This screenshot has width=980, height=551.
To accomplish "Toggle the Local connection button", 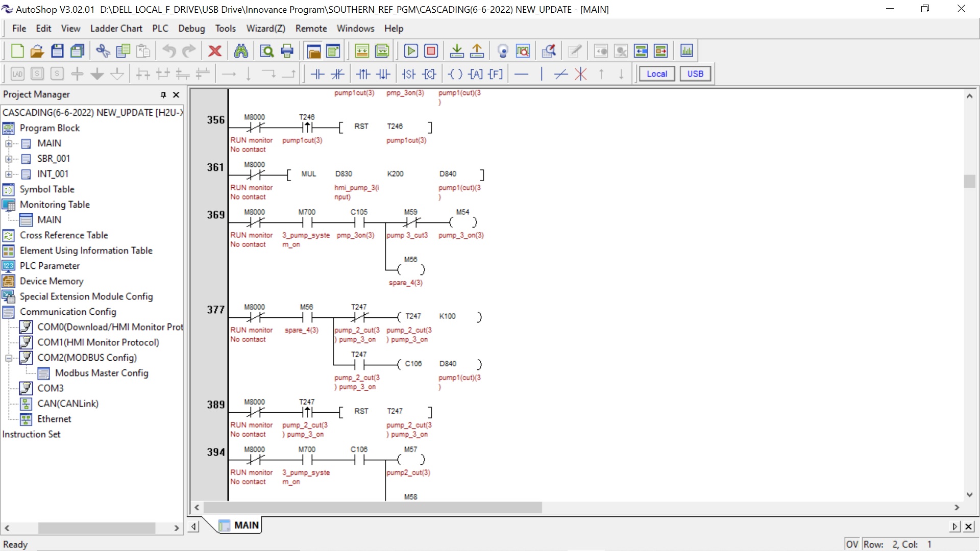I will tap(656, 74).
